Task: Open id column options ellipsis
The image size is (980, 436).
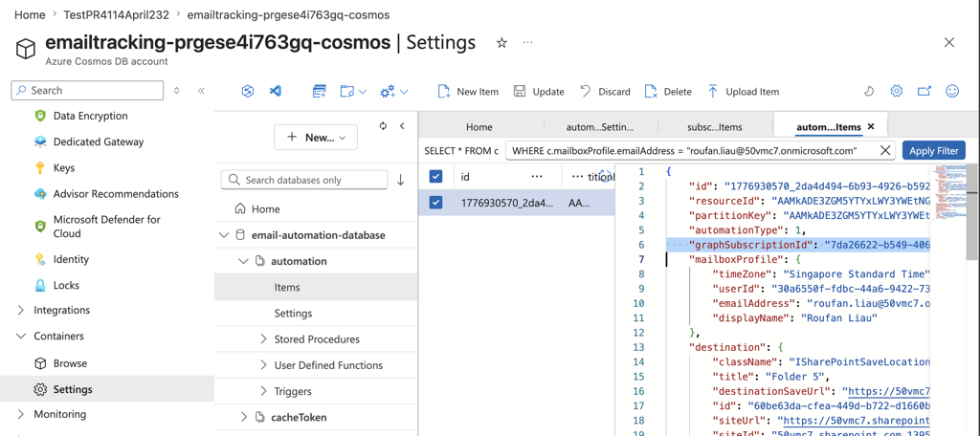Action: pos(537,176)
